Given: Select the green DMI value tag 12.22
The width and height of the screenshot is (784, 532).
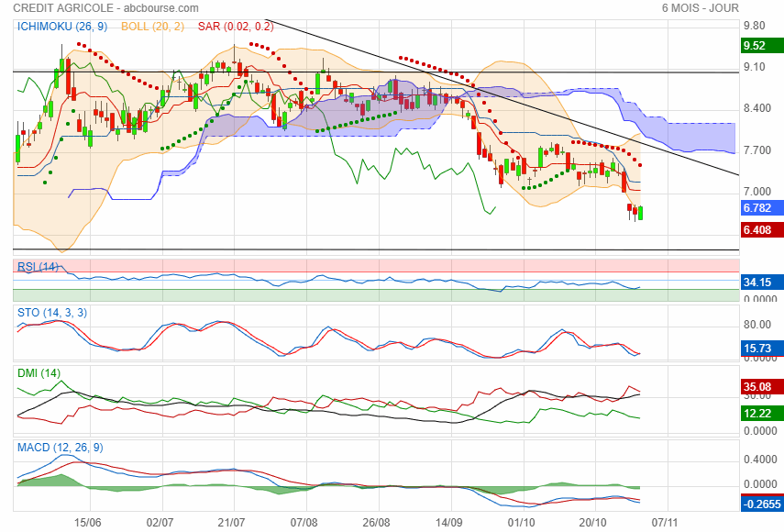Looking at the screenshot, I should [762, 413].
